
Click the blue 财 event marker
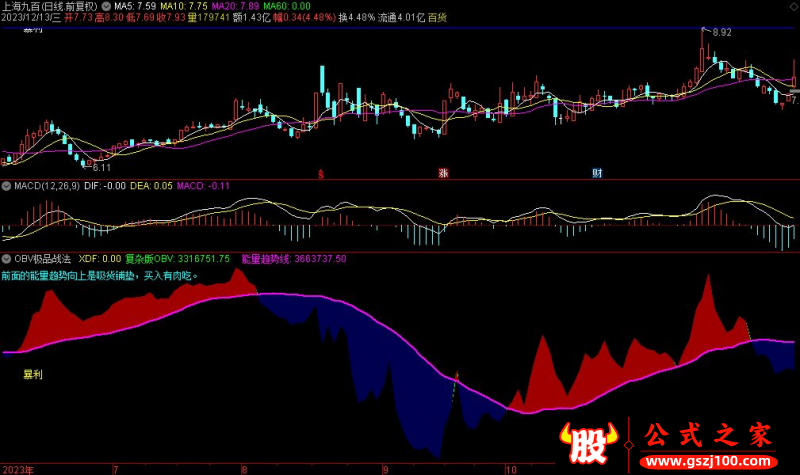pyautogui.click(x=597, y=173)
